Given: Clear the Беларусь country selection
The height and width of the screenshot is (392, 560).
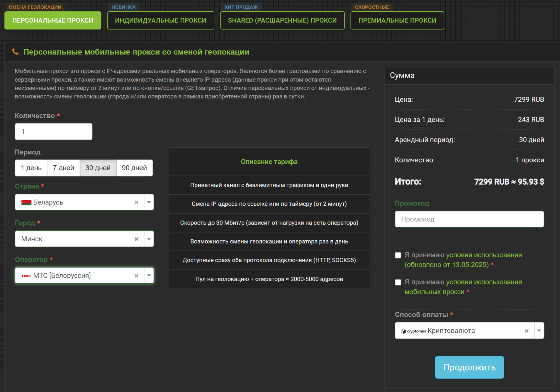Looking at the screenshot, I should click(136, 202).
